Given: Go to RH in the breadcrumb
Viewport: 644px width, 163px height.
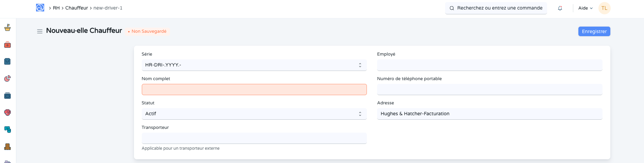Looking at the screenshot, I should point(56,8).
